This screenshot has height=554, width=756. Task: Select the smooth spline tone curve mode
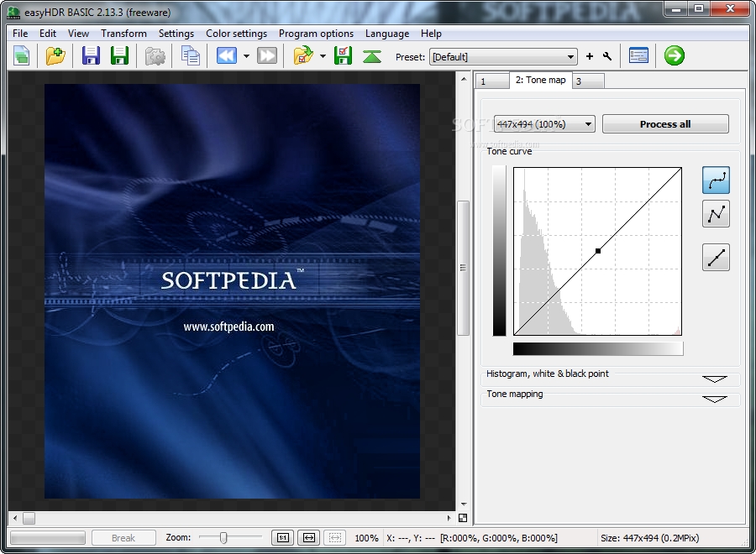tap(716, 180)
